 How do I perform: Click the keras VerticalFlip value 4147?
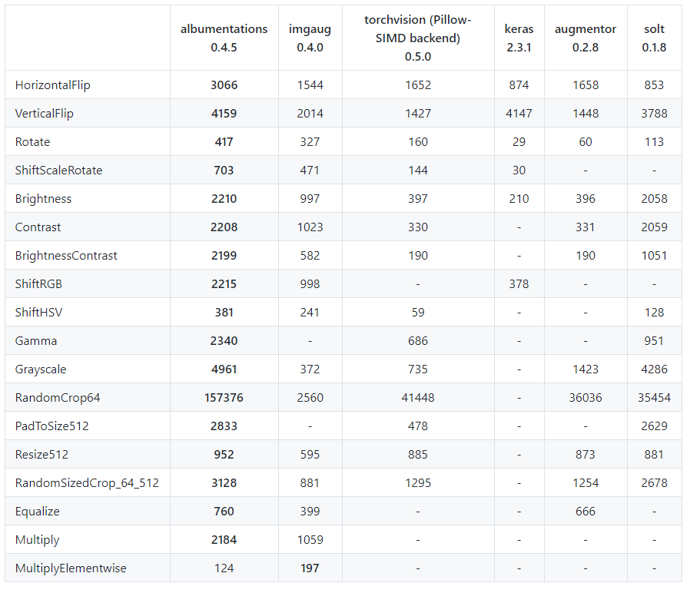(x=519, y=114)
